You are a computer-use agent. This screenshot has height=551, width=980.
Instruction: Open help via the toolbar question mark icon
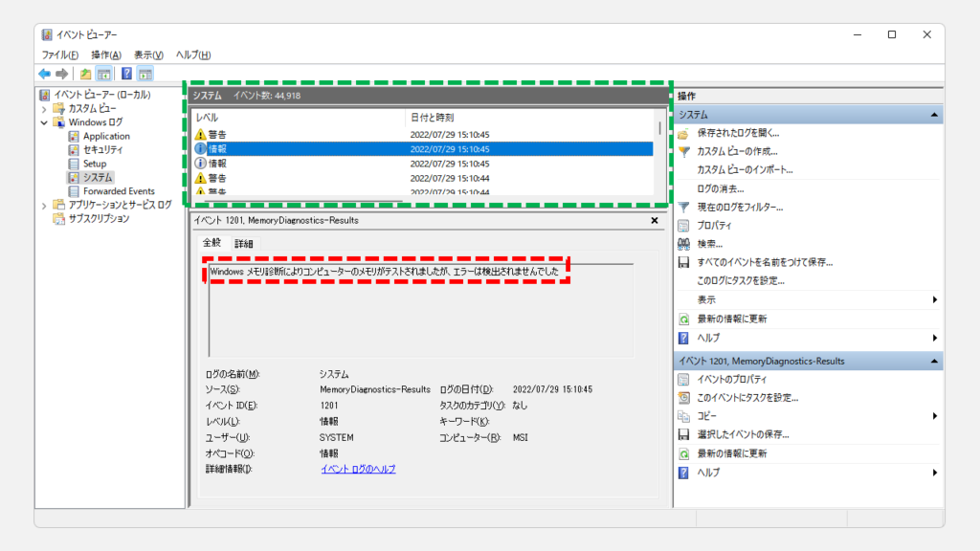pyautogui.click(x=126, y=74)
